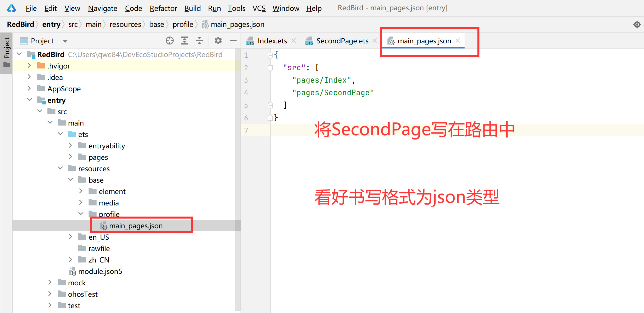
Task: Click the resources breadcrumb
Action: click(x=125, y=25)
